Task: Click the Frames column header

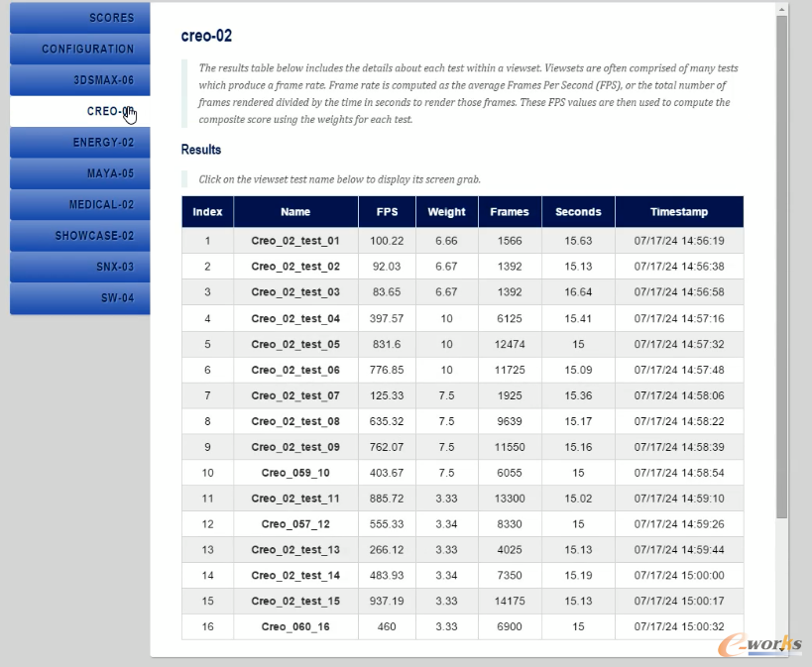Action: 510,212
